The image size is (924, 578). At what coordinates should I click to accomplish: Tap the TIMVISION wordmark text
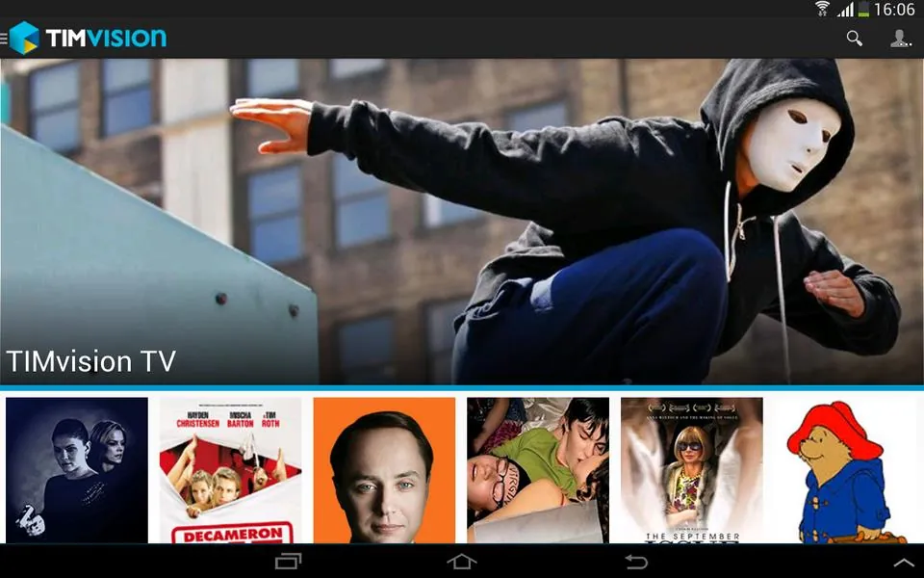[x=106, y=39]
